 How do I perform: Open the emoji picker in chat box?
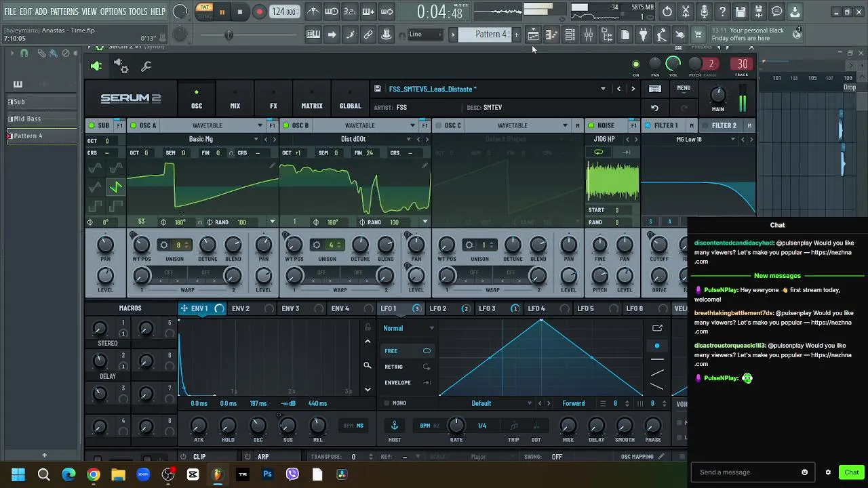pyautogui.click(x=805, y=472)
